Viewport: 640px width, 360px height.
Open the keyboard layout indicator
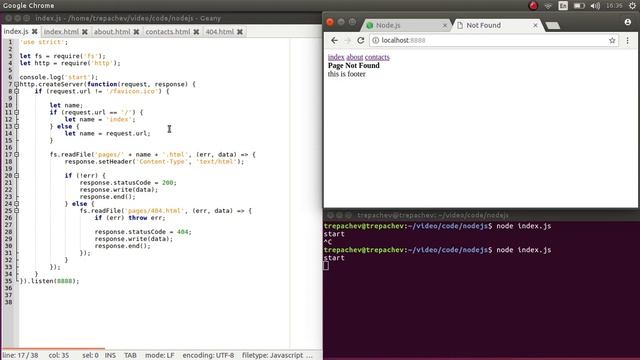563,6
